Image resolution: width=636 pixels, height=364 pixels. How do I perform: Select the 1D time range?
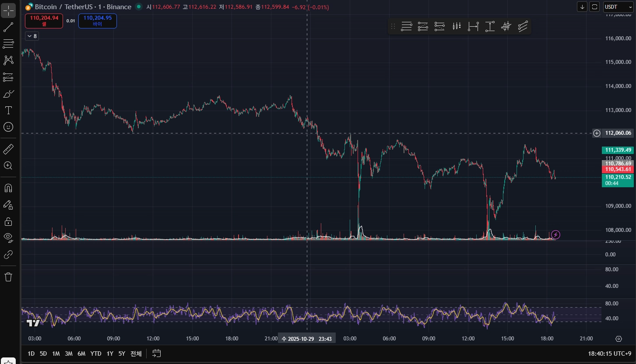tap(31, 353)
